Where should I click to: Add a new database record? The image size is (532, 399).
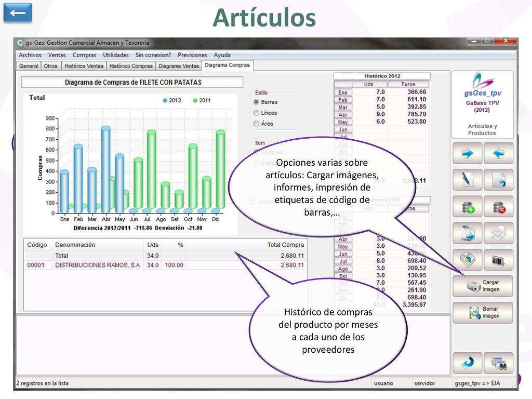click(467, 207)
